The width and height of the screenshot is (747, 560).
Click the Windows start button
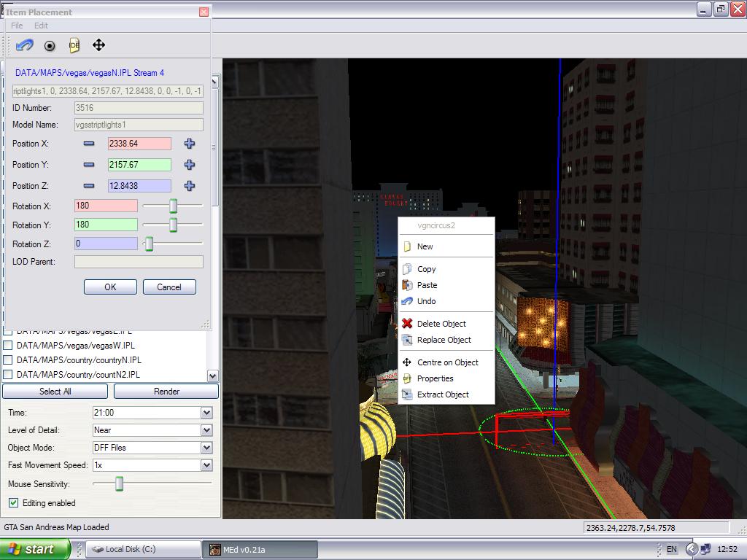[35, 549]
